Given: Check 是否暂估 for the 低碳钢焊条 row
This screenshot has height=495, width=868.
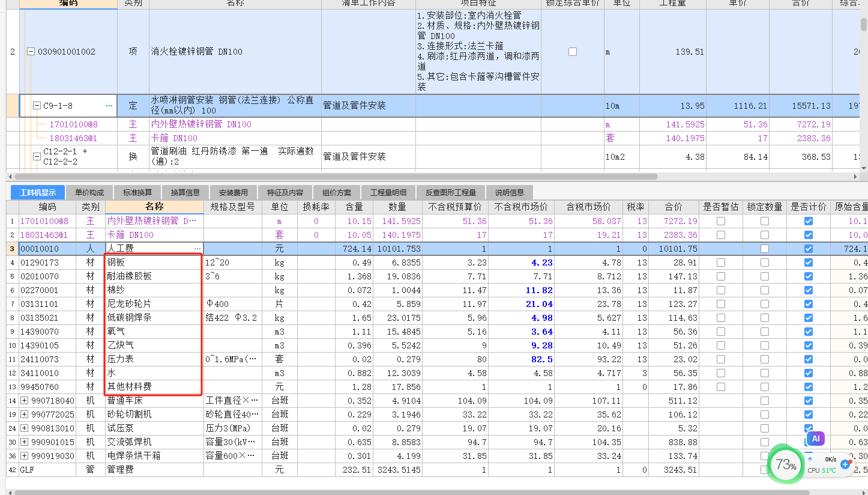Looking at the screenshot, I should click(x=721, y=318).
